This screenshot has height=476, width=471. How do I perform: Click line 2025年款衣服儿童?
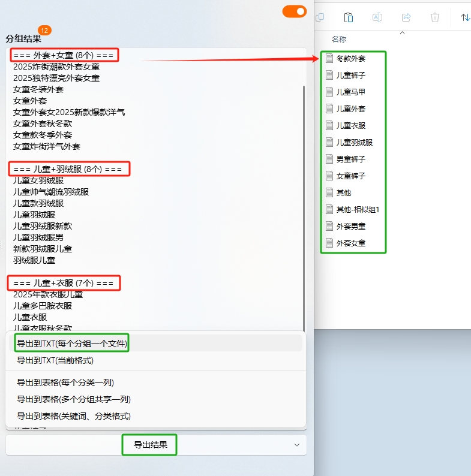(x=48, y=294)
